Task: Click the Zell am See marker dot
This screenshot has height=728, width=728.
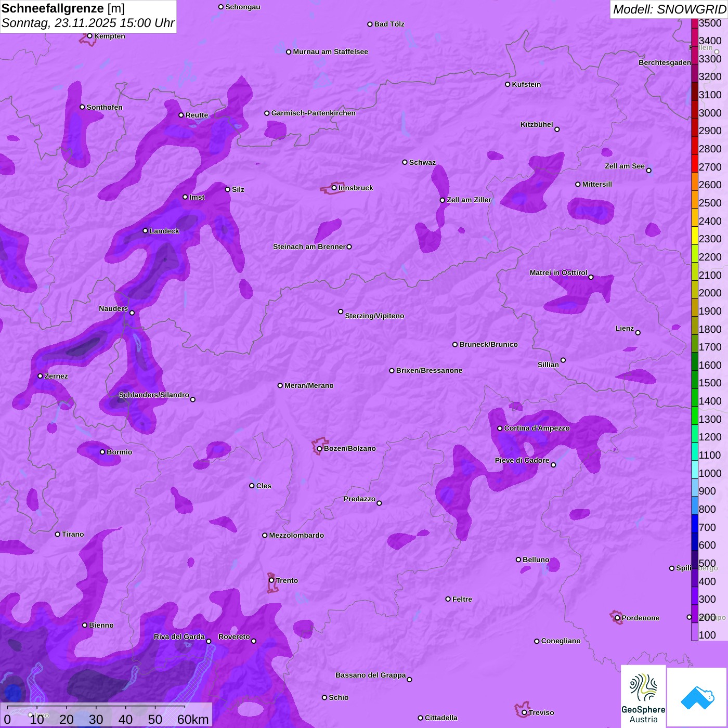Action: [649, 171]
